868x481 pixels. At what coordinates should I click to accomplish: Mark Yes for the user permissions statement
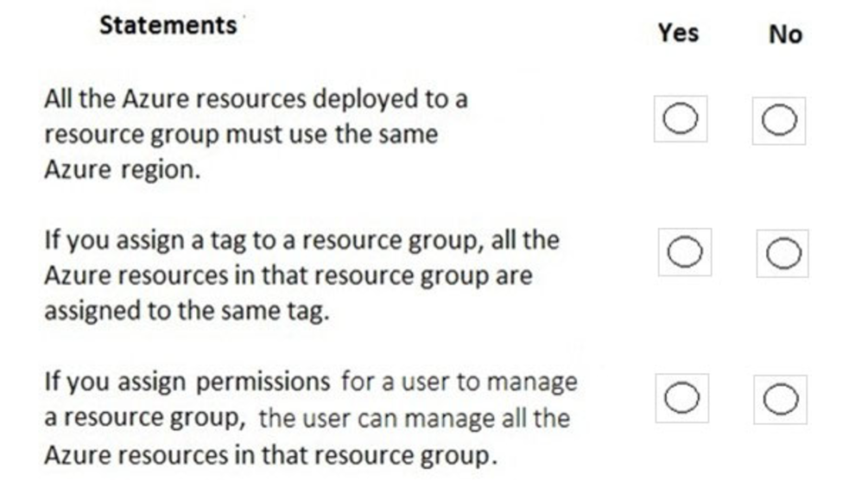(x=682, y=398)
